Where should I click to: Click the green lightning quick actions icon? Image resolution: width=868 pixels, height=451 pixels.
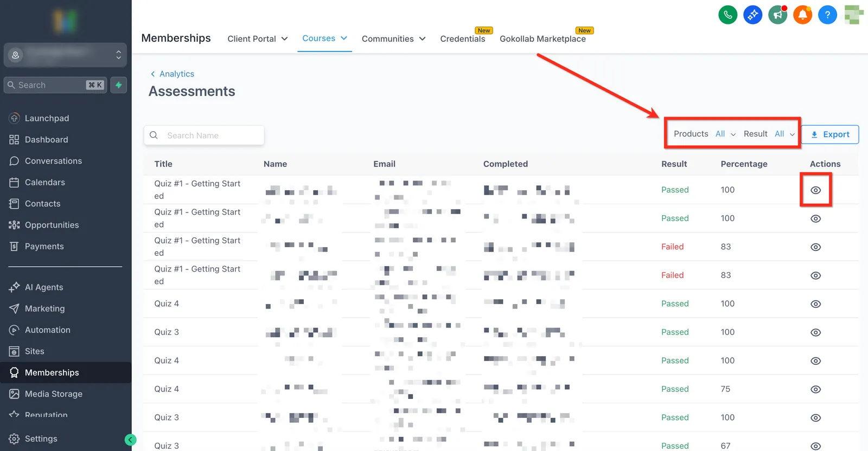119,85
